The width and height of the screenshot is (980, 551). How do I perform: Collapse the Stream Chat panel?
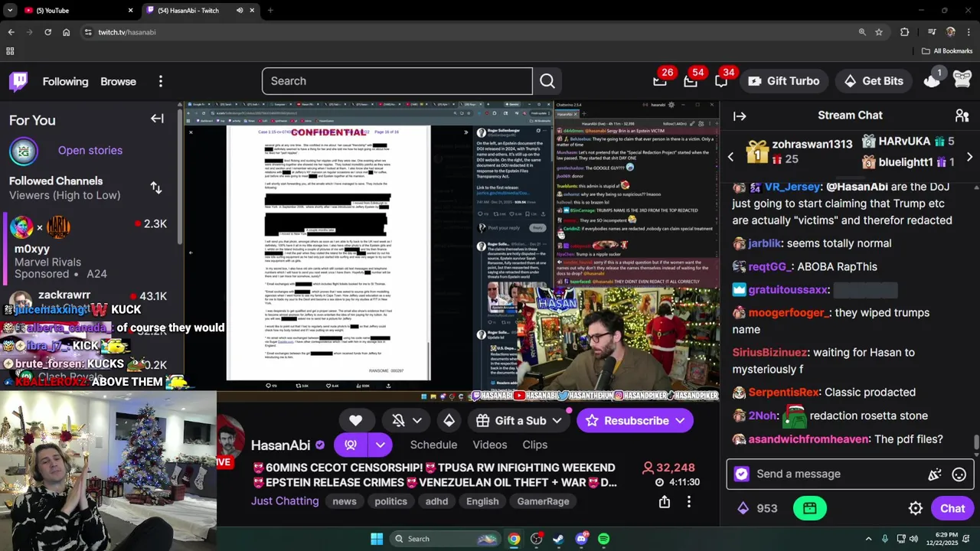tap(740, 116)
